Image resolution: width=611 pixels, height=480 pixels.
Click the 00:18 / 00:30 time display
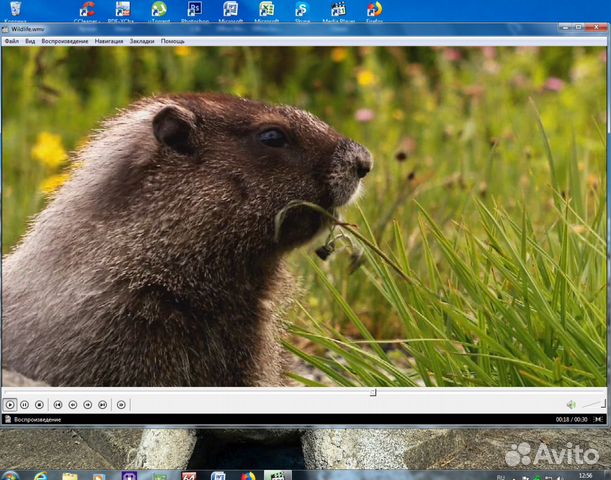point(572,419)
